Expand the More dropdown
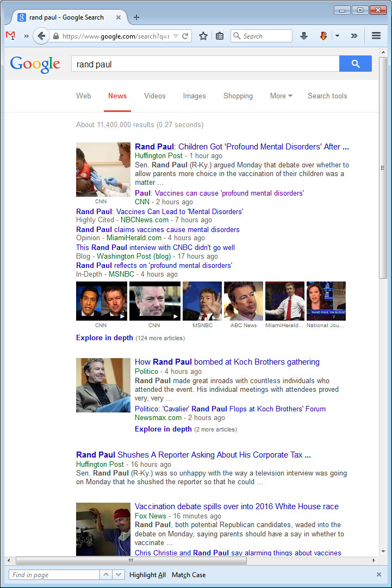This screenshot has height=588, width=392. [281, 96]
